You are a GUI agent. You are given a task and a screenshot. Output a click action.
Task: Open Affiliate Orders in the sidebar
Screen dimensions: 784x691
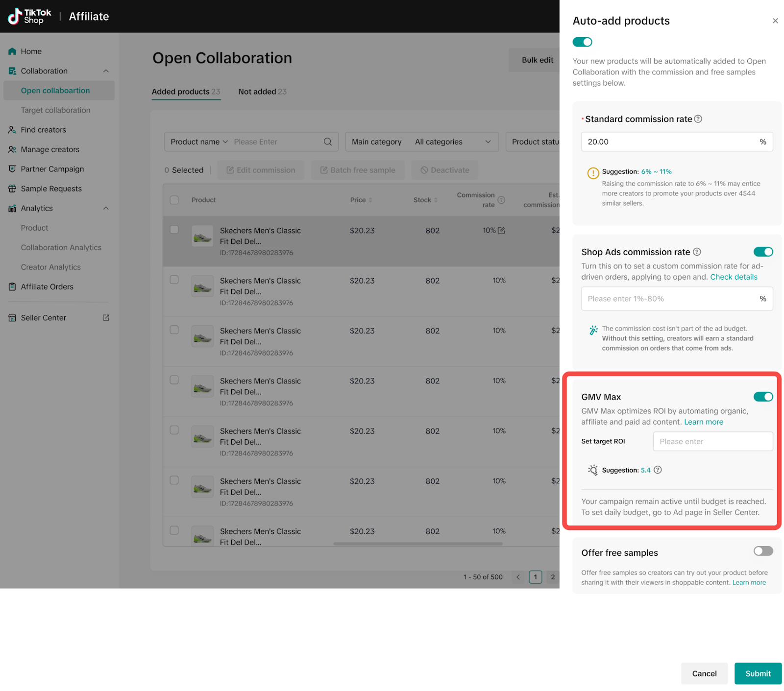[x=47, y=286]
